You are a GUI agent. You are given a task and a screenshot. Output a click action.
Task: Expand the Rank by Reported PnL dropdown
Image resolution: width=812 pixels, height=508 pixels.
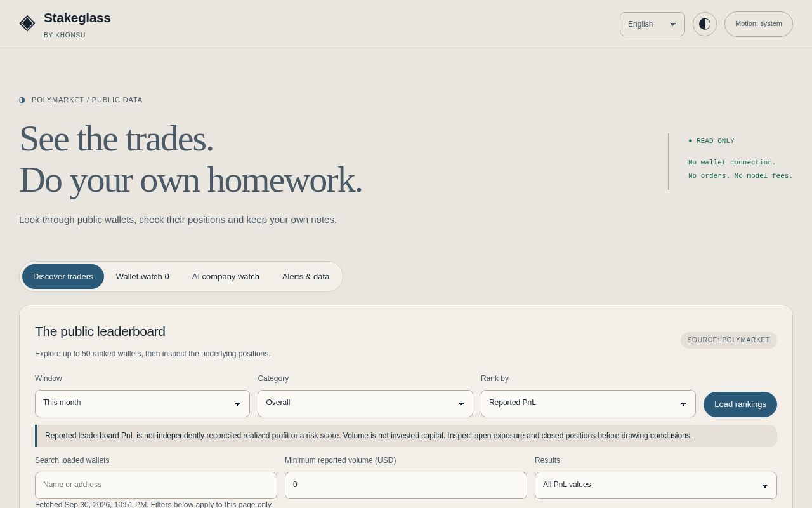[x=588, y=403]
